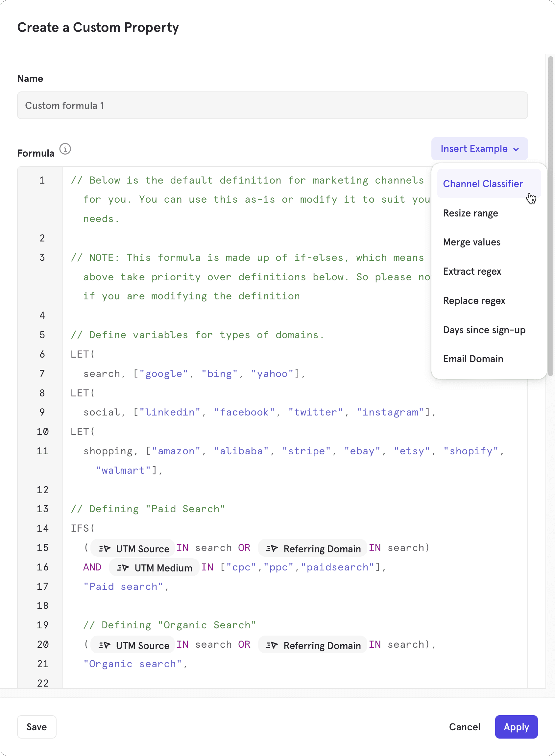Insert the Email Domain example

click(x=473, y=359)
